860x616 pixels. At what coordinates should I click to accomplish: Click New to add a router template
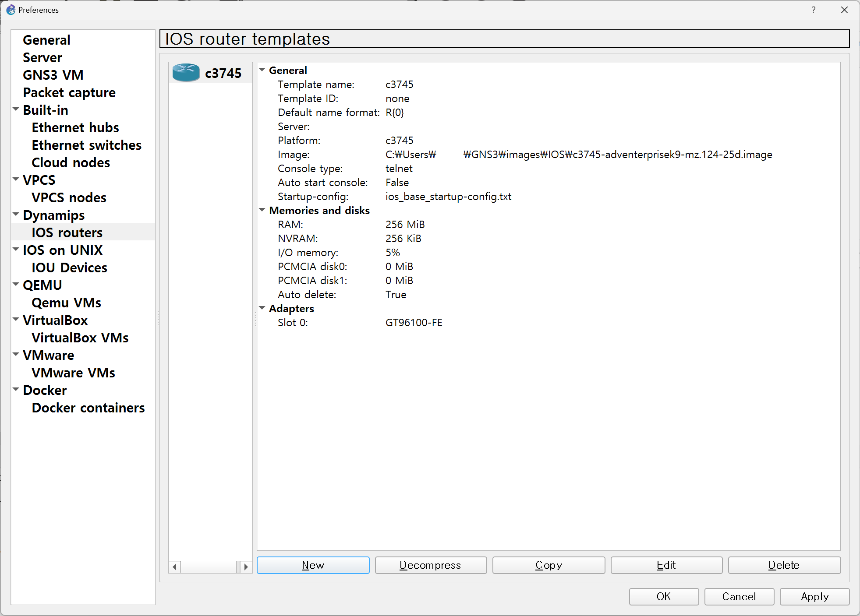point(313,565)
